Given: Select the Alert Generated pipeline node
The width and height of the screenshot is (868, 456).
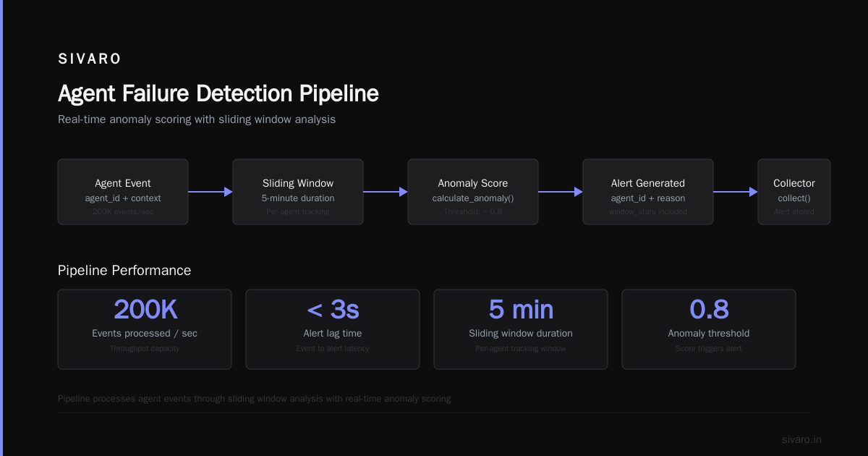Looking at the screenshot, I should 648,192.
